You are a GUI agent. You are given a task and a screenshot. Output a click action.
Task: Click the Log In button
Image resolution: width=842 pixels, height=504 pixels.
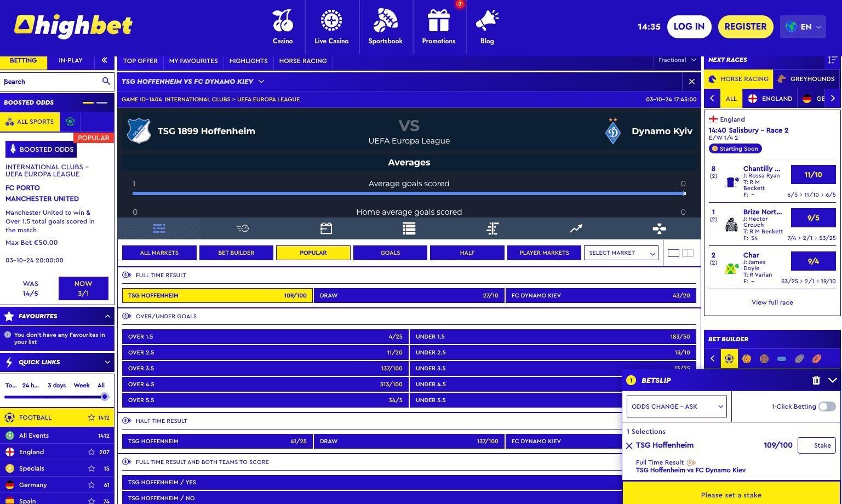coord(689,26)
